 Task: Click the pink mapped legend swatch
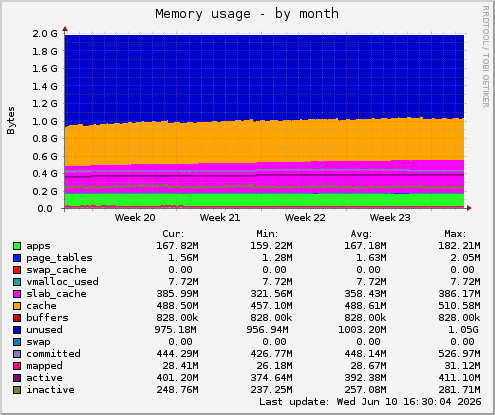pyautogui.click(x=17, y=366)
